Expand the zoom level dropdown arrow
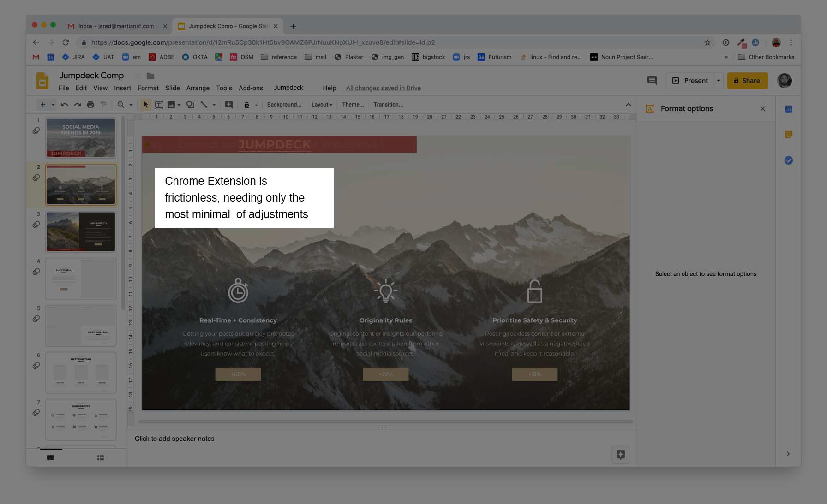The height and width of the screenshot is (504, 827). (131, 105)
